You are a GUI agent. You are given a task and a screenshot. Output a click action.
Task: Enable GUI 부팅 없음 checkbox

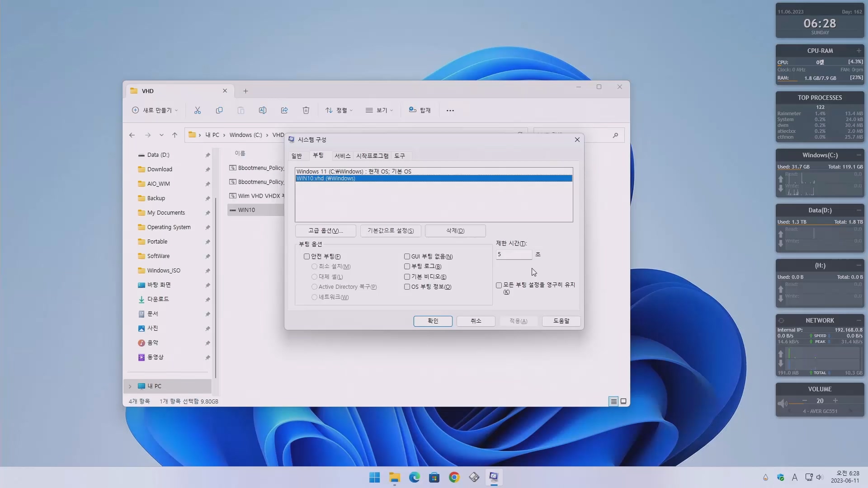(x=407, y=257)
